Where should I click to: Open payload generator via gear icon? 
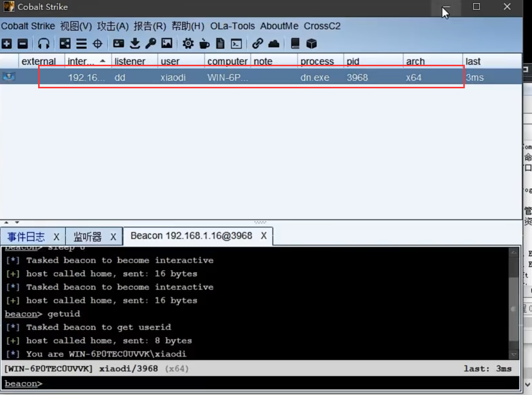188,43
